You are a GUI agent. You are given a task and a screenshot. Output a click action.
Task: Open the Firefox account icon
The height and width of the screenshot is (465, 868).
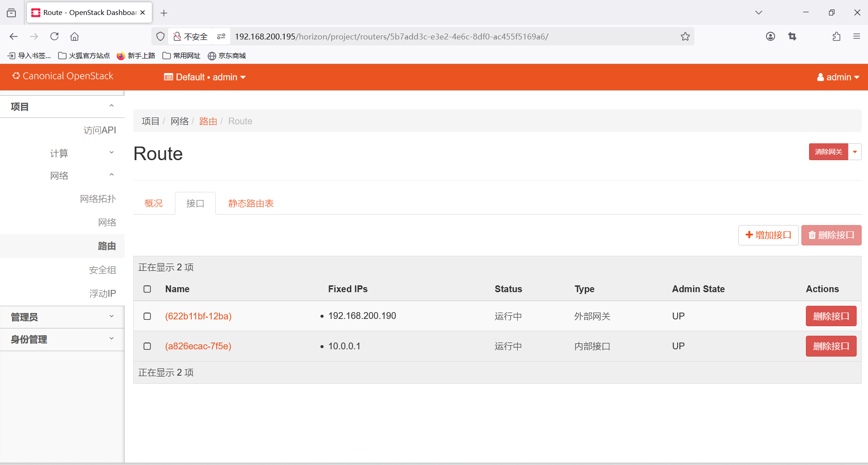pyautogui.click(x=771, y=36)
